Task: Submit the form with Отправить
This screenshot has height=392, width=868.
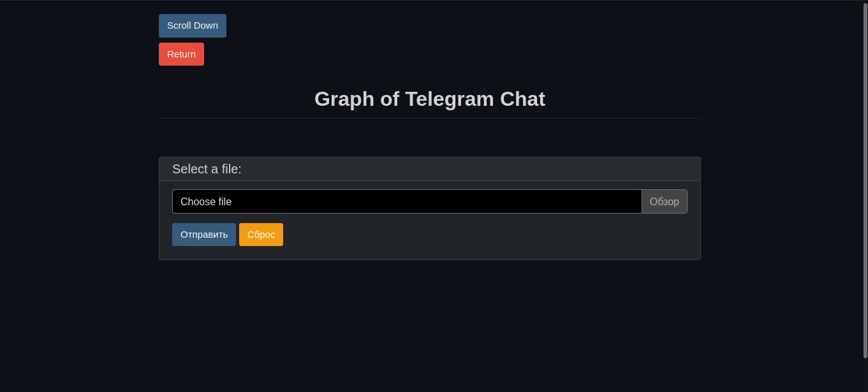Action: pyautogui.click(x=203, y=235)
